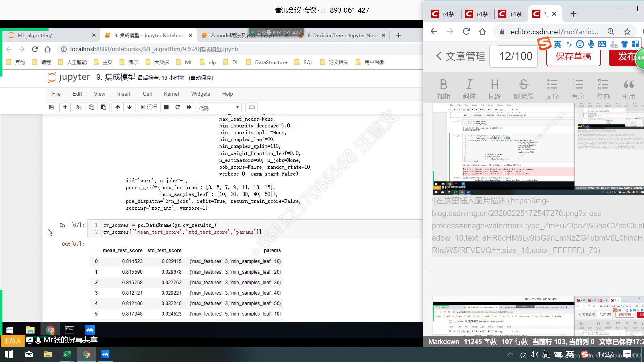Insert a cell below with the plus icon
The image size is (644, 362).
[65, 107]
